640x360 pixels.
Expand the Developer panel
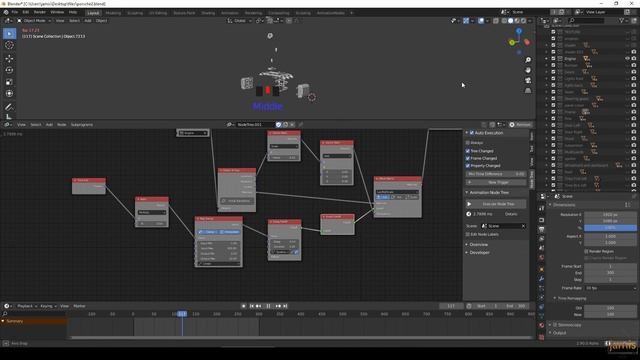tap(479, 253)
